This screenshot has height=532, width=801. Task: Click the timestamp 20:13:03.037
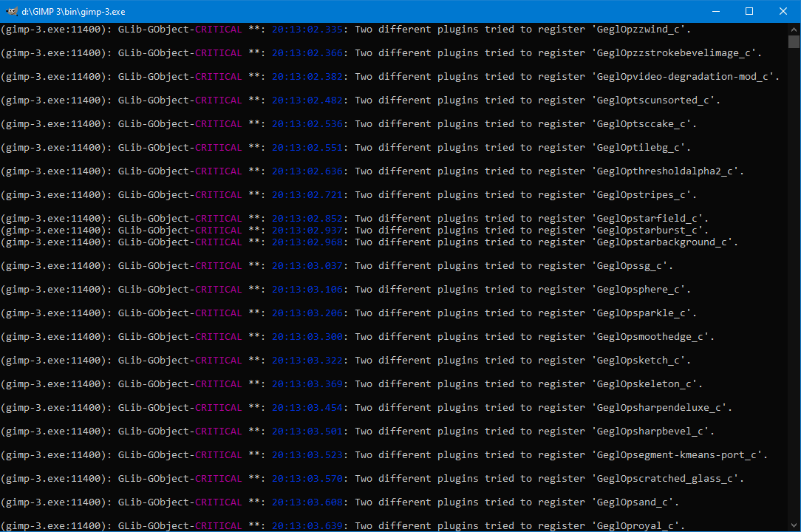click(307, 266)
